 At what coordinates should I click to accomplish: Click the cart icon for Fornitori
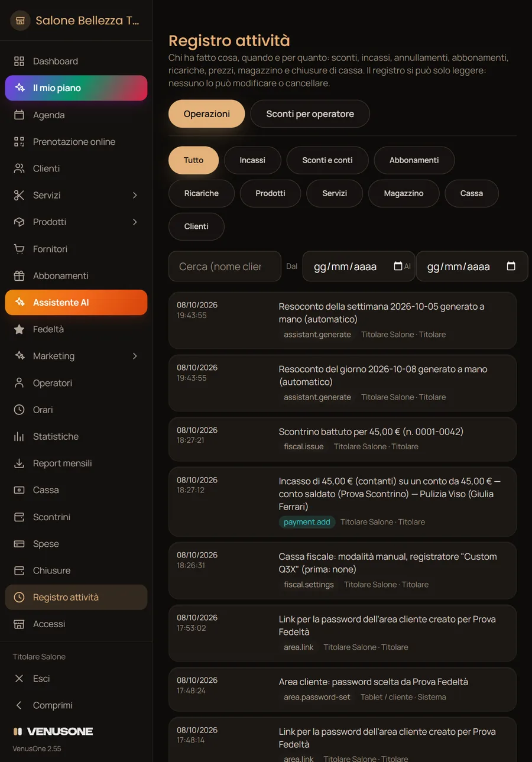click(x=19, y=249)
